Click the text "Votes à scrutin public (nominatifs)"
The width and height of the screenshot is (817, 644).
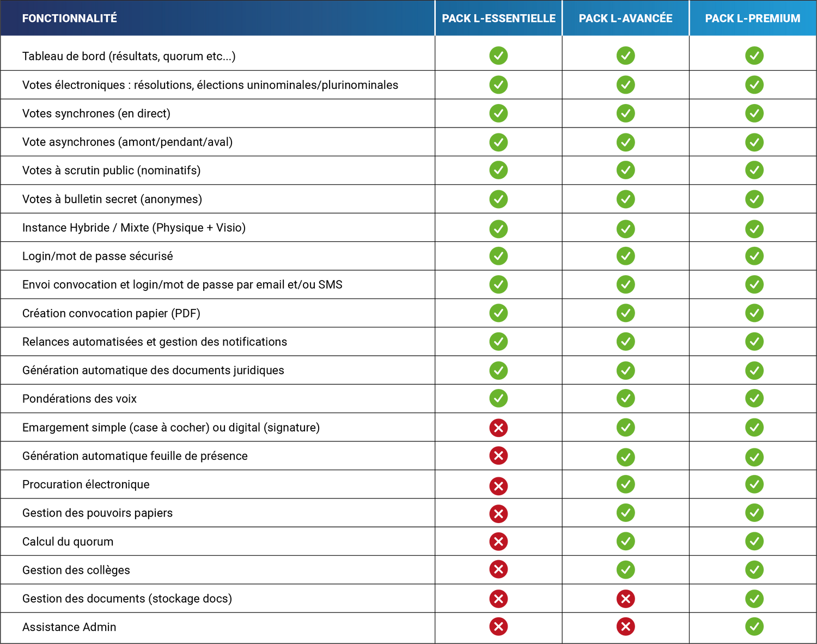112,171
